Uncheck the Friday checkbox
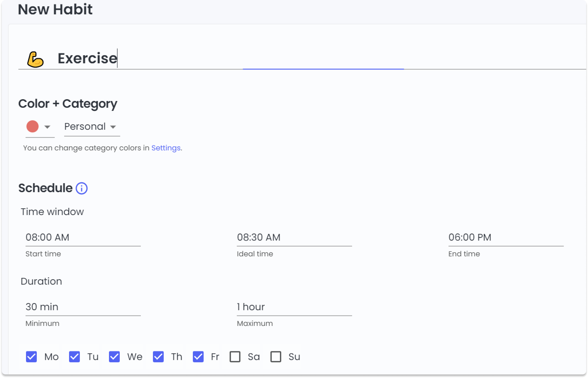Screen dimensions: 588x378 coord(198,357)
